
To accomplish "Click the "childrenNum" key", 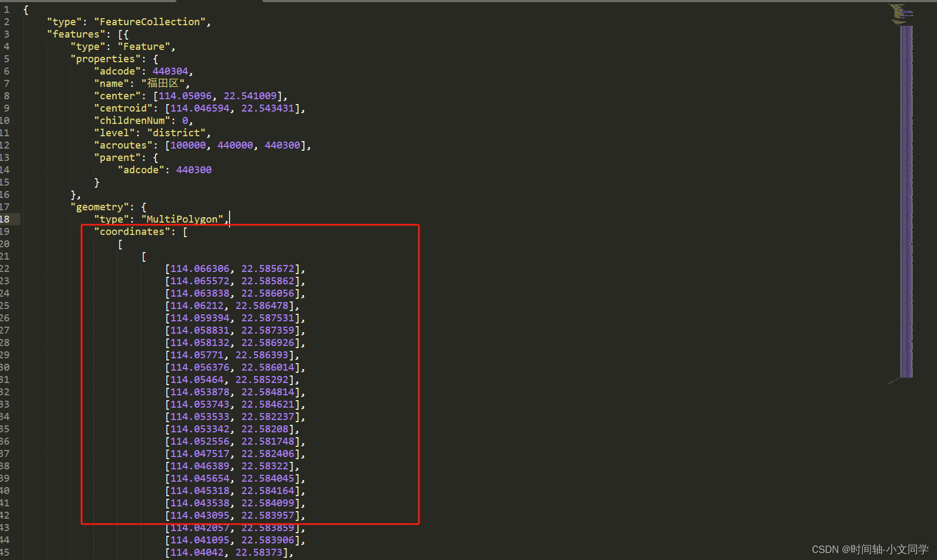I will pos(132,121).
